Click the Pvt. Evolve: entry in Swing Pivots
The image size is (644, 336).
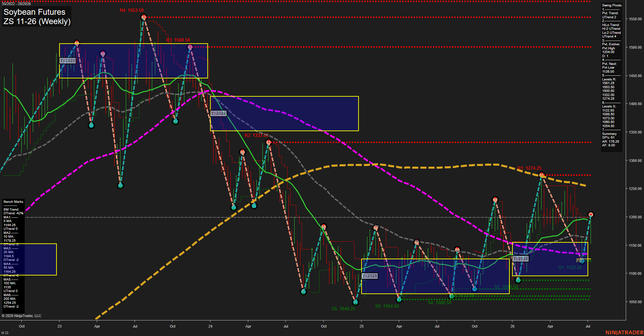[611, 44]
